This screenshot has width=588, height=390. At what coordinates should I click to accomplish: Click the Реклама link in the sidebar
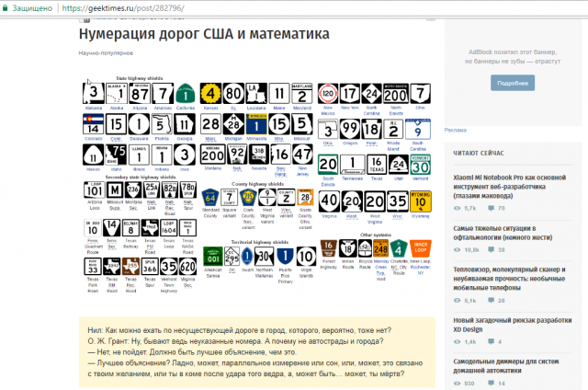pos(456,130)
